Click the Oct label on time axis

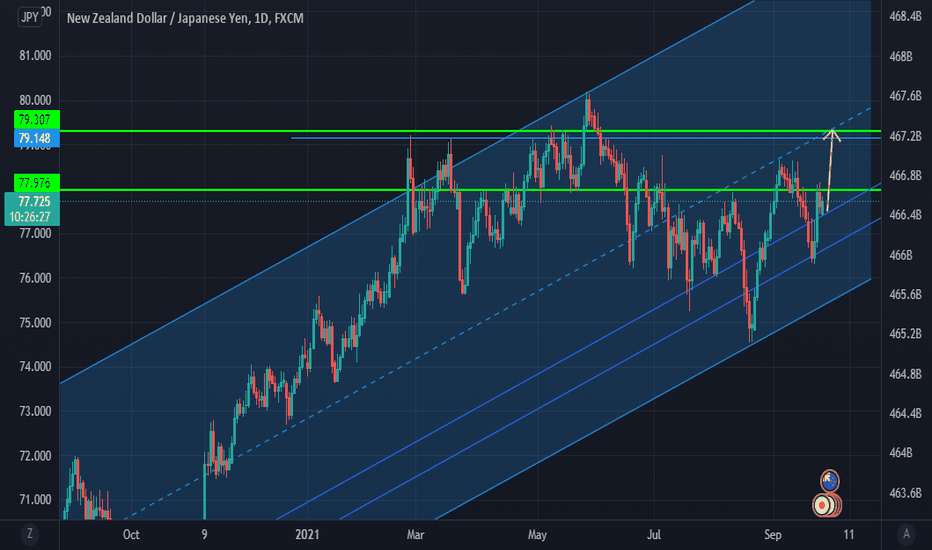point(131,535)
